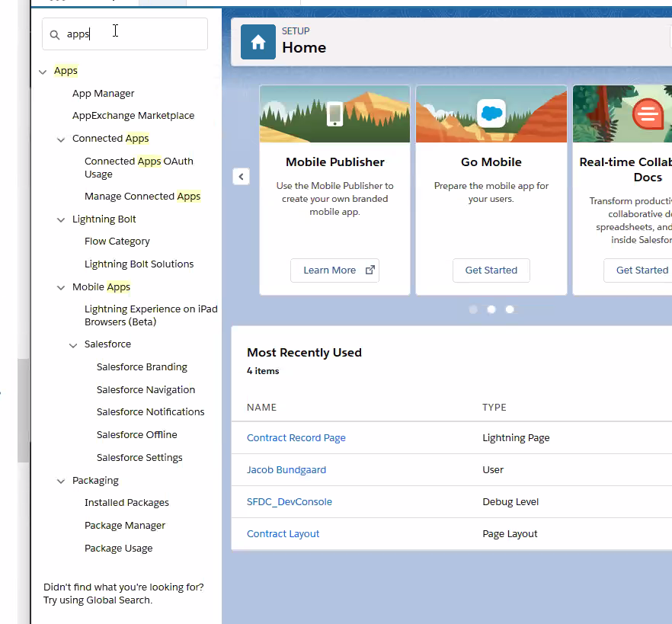Viewport: 672px width, 624px height.
Task: Open Salesforce Navigation
Action: [146, 389]
